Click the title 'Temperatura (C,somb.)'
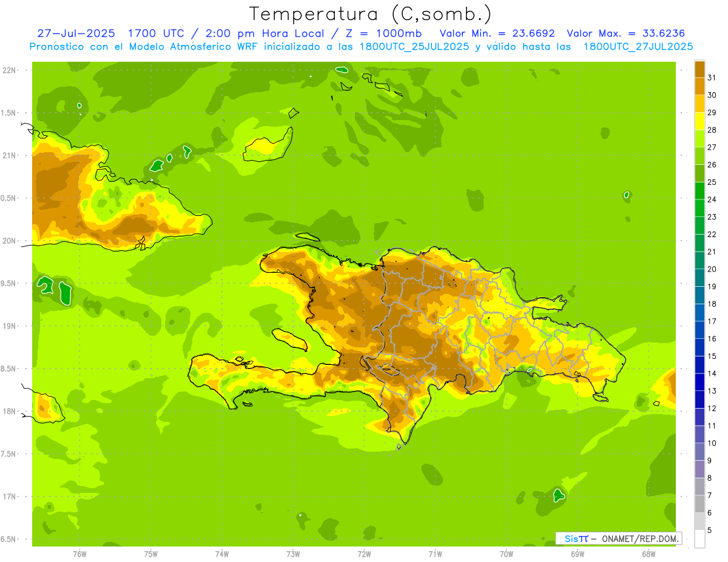This screenshot has height=562, width=728. 371,14
